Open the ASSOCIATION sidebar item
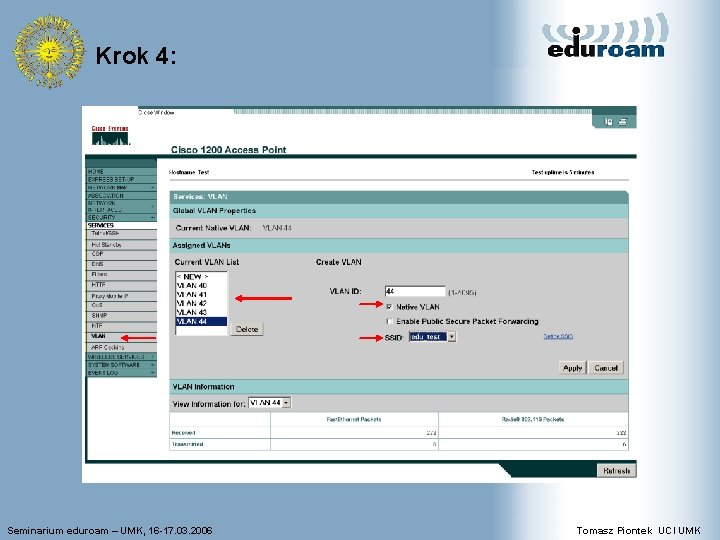This screenshot has height=540, width=720. click(x=121, y=195)
